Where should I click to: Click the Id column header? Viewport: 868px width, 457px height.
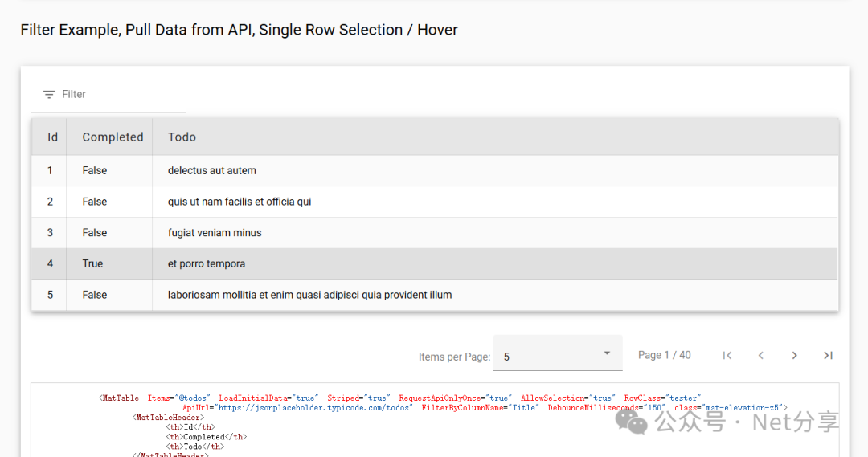(x=52, y=137)
